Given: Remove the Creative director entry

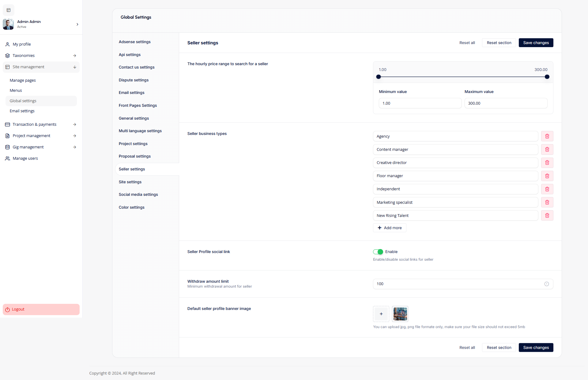Looking at the screenshot, I should click(x=547, y=163).
